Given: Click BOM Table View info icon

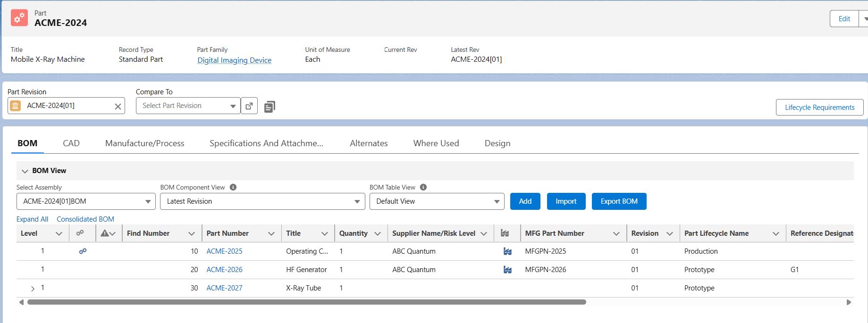Looking at the screenshot, I should click(423, 187).
